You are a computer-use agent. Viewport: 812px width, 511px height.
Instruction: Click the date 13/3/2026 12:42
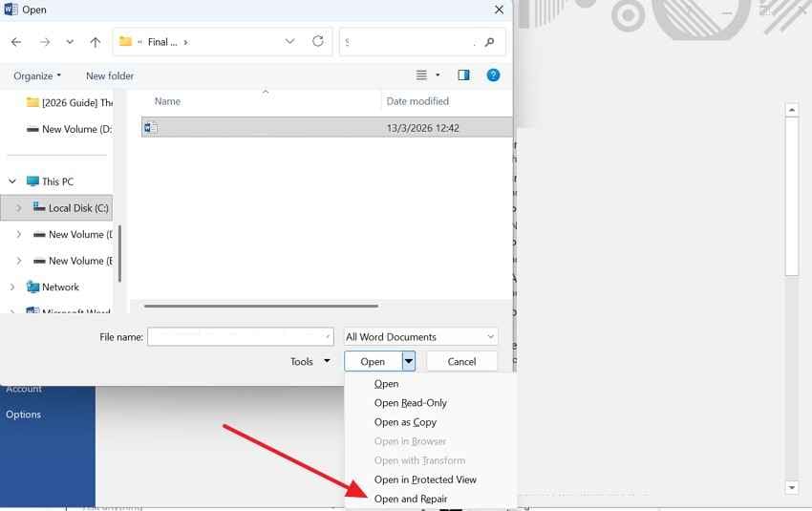click(x=422, y=128)
